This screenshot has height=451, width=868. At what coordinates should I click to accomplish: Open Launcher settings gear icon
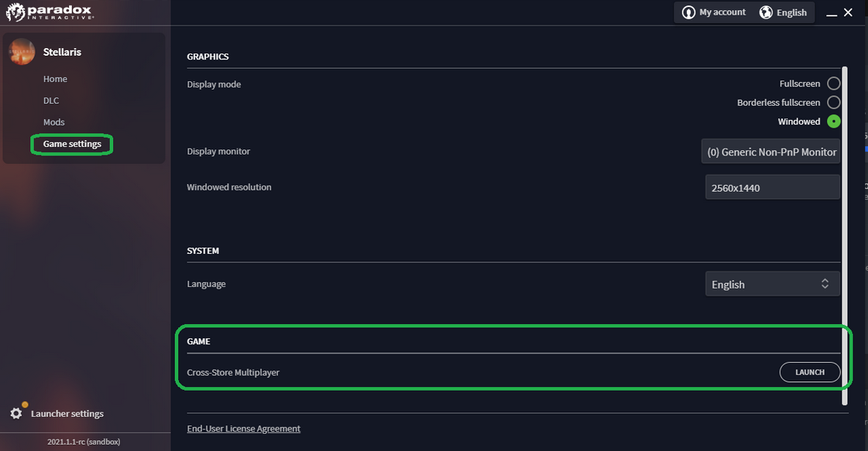click(16, 413)
